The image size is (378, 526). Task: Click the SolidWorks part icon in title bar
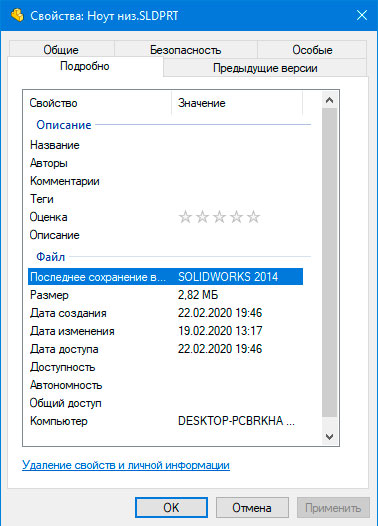tap(17, 15)
